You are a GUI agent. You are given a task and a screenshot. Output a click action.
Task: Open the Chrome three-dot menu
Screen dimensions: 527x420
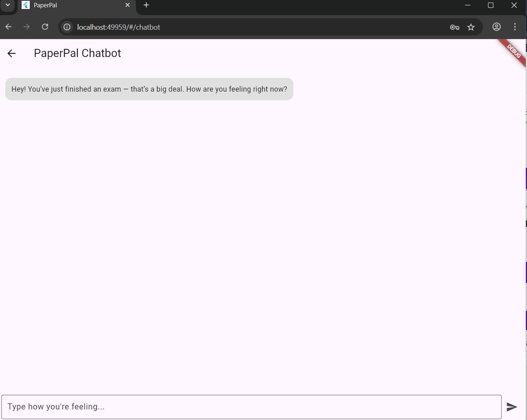(x=515, y=27)
